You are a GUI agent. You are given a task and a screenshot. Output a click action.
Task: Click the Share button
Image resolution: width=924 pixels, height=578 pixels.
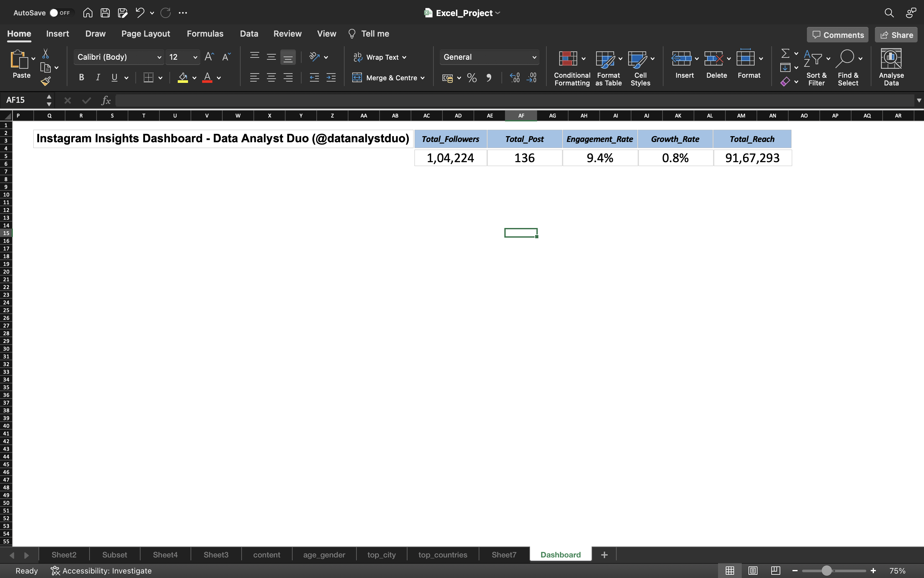click(x=896, y=35)
